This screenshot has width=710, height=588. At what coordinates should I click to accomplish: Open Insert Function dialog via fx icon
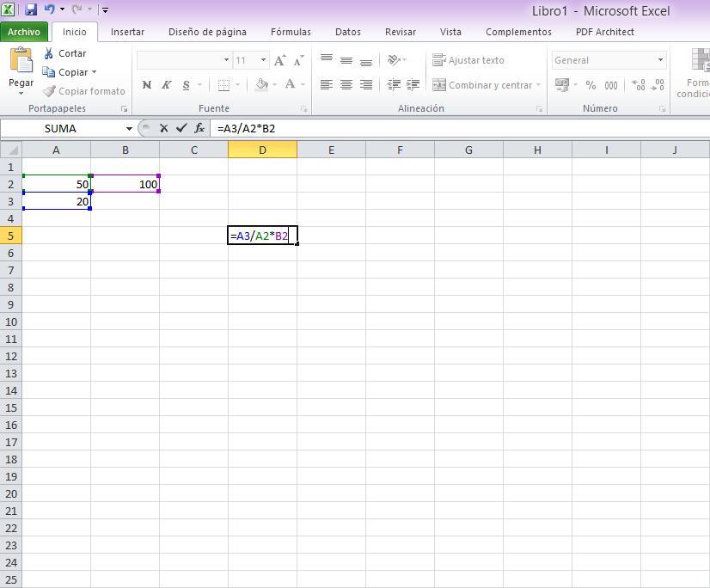[x=199, y=128]
